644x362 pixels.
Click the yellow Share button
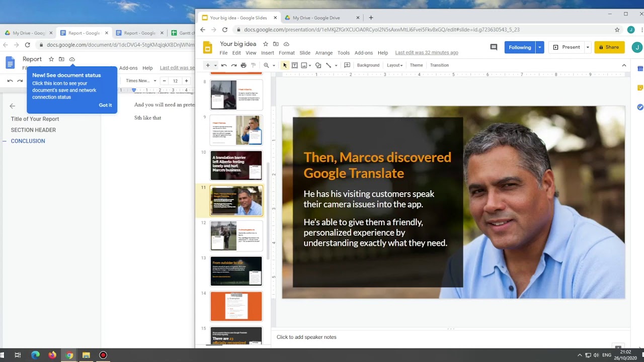pos(609,47)
